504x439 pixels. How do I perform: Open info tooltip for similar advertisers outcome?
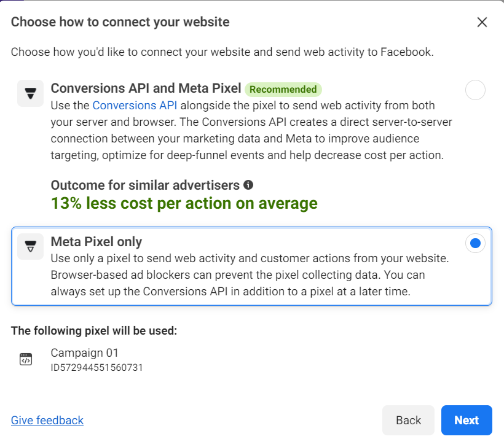(x=248, y=185)
